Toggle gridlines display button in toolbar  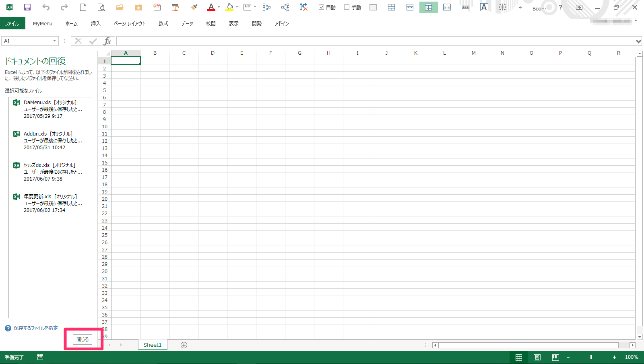428,7
